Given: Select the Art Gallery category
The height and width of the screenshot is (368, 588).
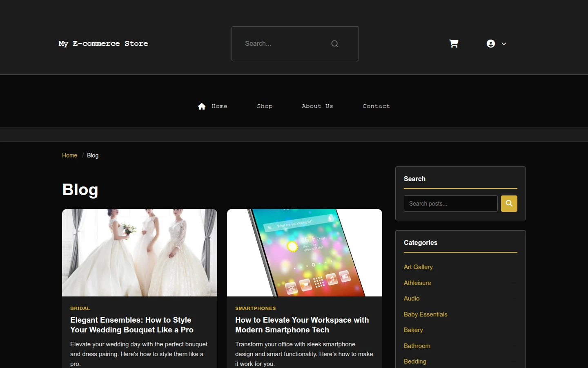Looking at the screenshot, I should (418, 267).
